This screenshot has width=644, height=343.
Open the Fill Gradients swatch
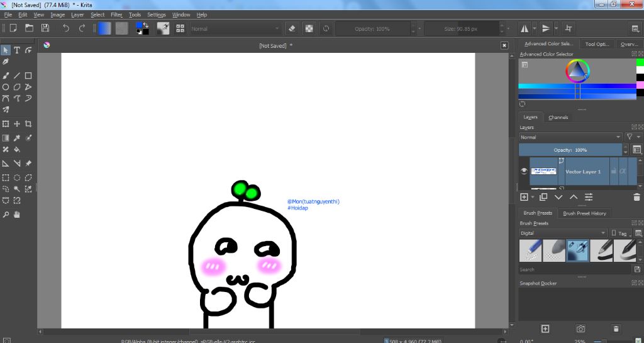105,28
